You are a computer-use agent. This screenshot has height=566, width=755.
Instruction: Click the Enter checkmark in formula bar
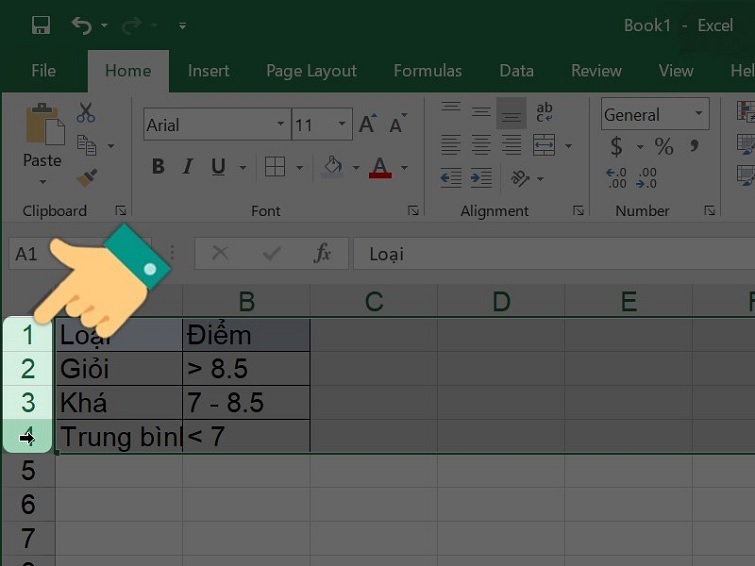click(x=272, y=253)
